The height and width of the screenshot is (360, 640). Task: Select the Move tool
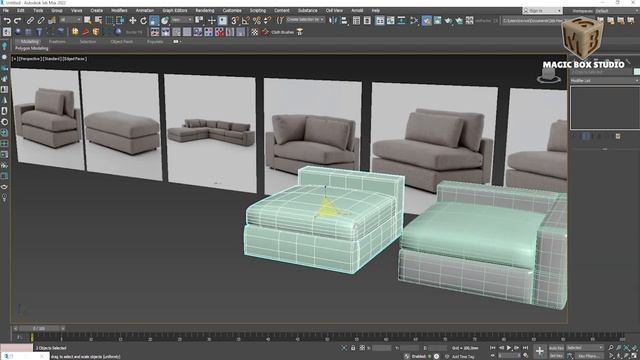coord(133,20)
